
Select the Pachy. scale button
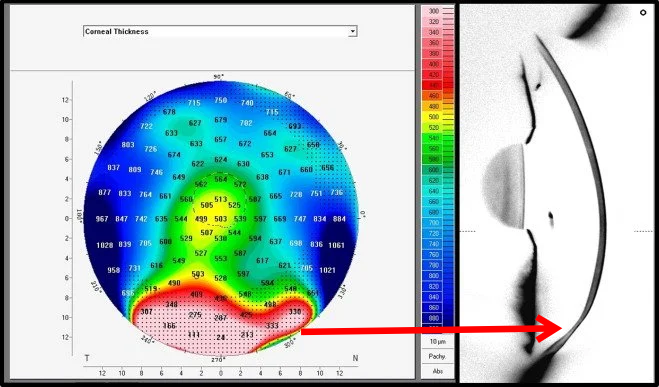pos(438,356)
